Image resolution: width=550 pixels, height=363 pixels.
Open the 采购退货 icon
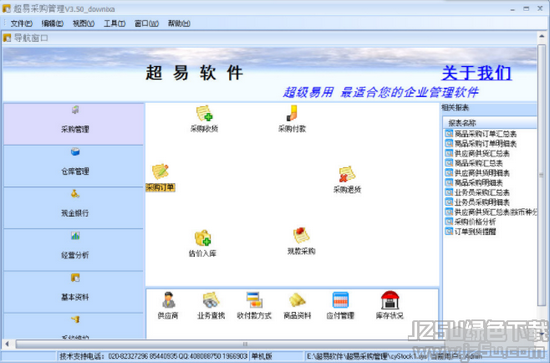point(347,180)
